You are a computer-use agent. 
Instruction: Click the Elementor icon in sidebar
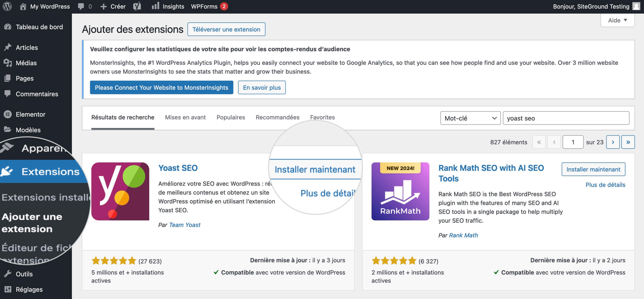coord(8,114)
